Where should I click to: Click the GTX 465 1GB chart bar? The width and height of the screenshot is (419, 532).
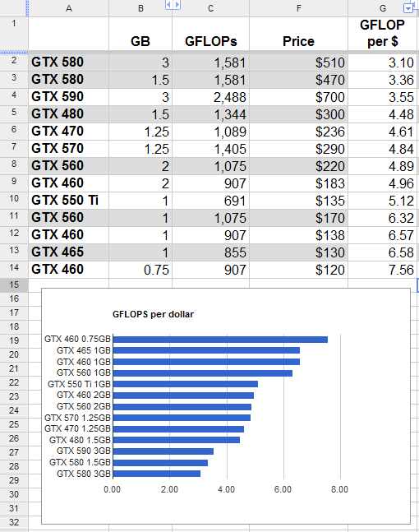point(206,350)
